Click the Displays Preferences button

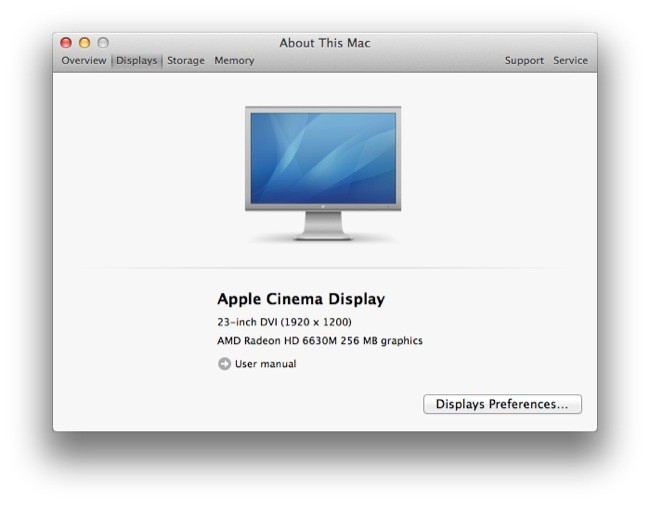pos(502,404)
